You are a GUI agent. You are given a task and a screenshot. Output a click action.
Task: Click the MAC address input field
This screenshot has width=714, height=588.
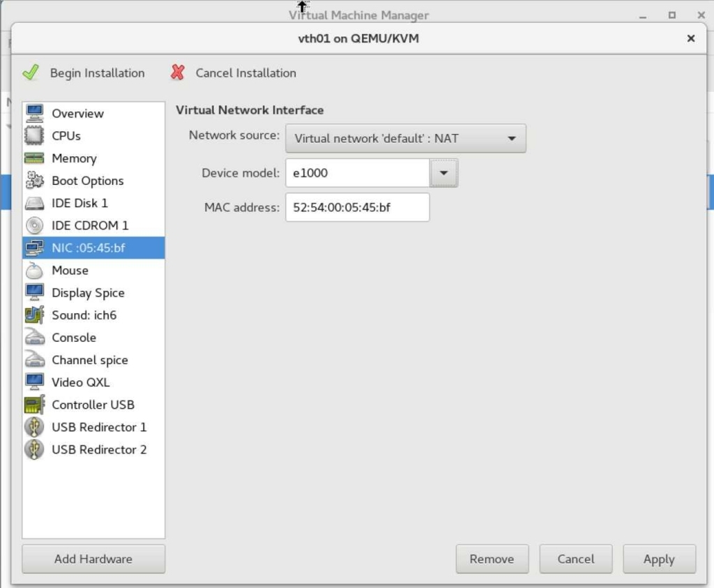click(358, 207)
